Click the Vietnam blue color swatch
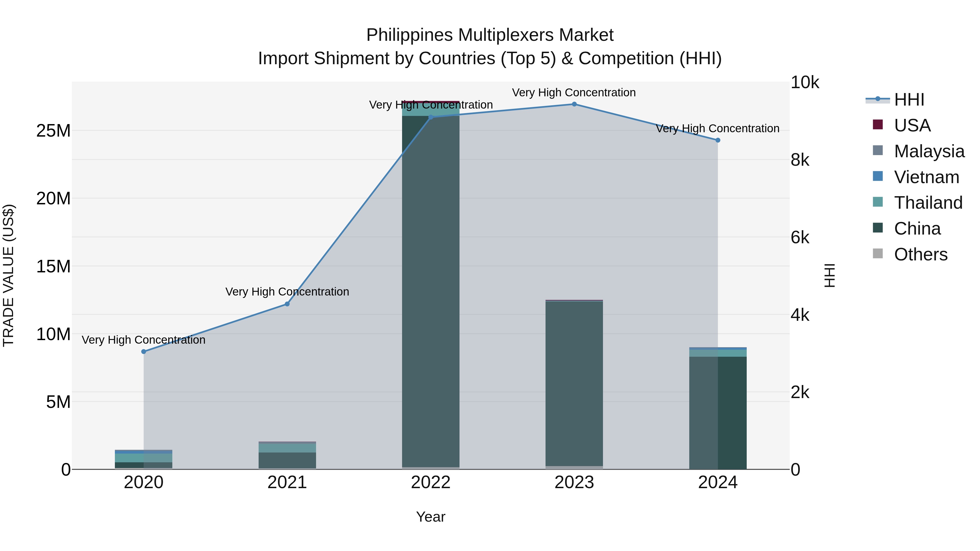 [878, 176]
